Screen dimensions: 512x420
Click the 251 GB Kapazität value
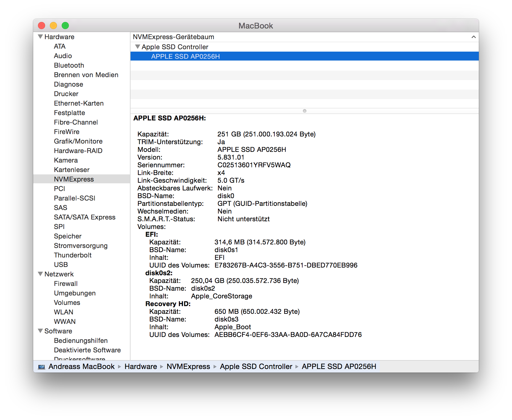(x=266, y=134)
